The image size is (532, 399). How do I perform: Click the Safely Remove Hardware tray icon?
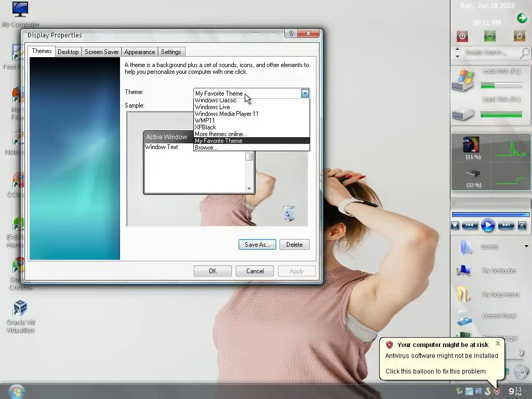coord(459,391)
